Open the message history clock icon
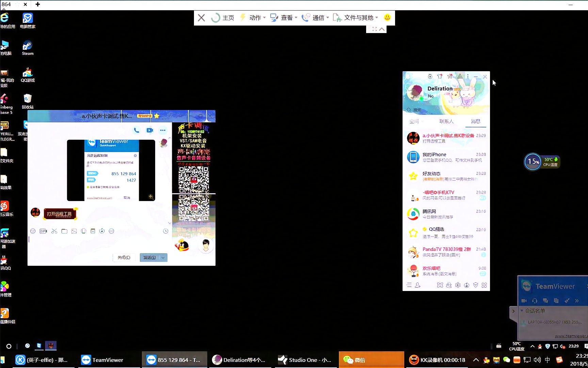Image resolution: width=588 pixels, height=368 pixels. tap(166, 231)
